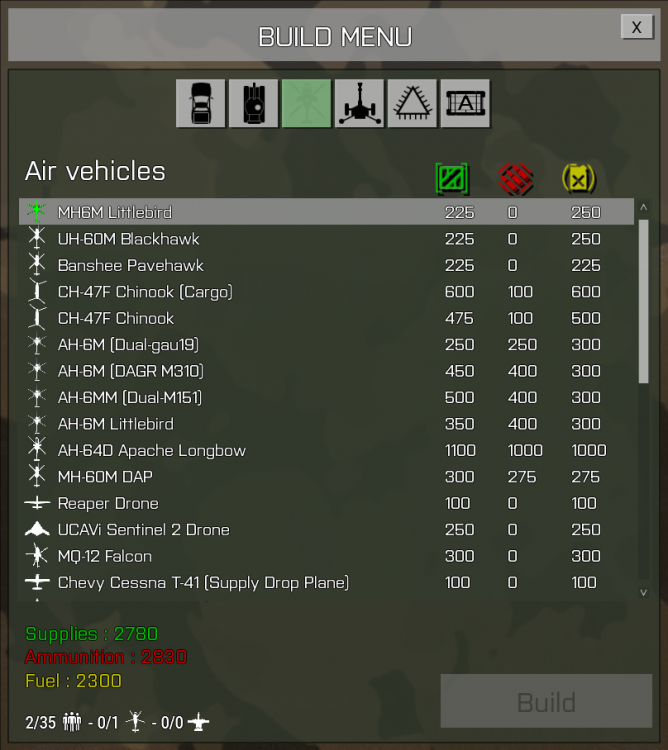The height and width of the screenshot is (750, 668).
Task: Click the list scroll-up arrow
Action: coord(644,208)
